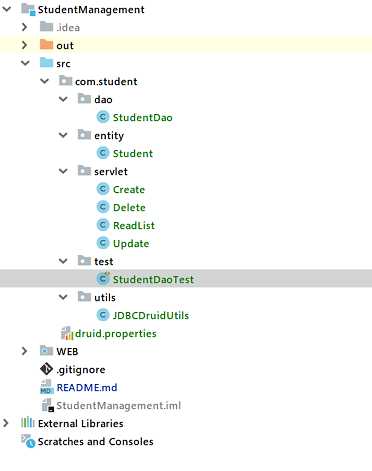The height and width of the screenshot is (471, 372).
Task: Click the druid.properties file icon
Action: tap(67, 333)
